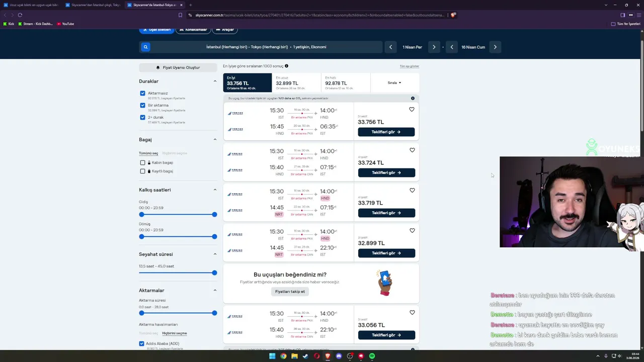Click the Aktarma süresi slider right handle

(x=214, y=313)
